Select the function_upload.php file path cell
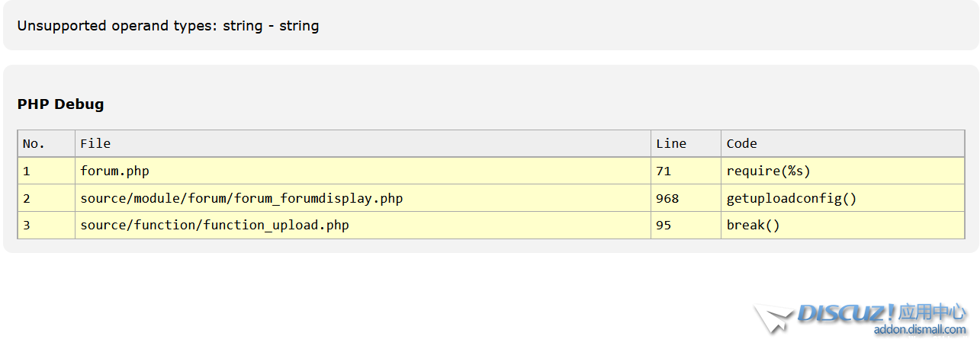 (214, 226)
